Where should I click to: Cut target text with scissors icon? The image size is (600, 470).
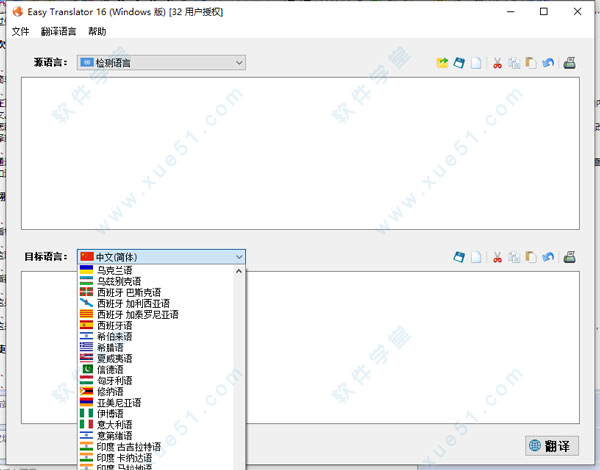[x=497, y=257]
